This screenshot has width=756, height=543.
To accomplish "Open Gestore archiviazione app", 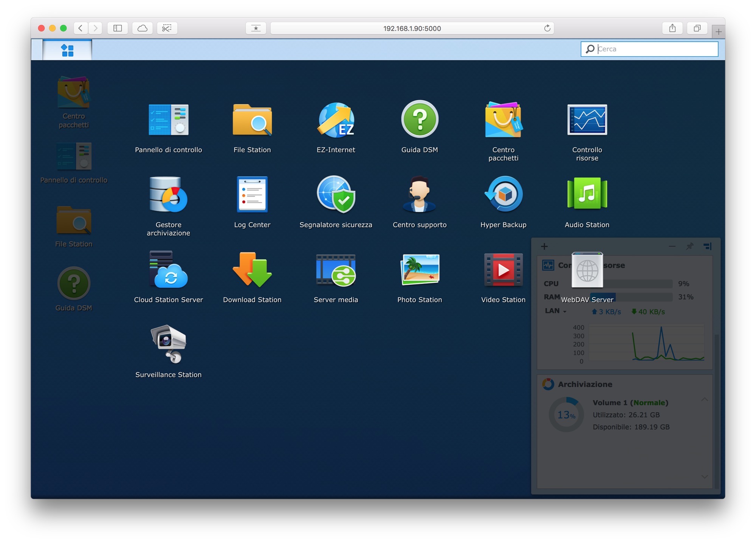I will (x=169, y=195).
